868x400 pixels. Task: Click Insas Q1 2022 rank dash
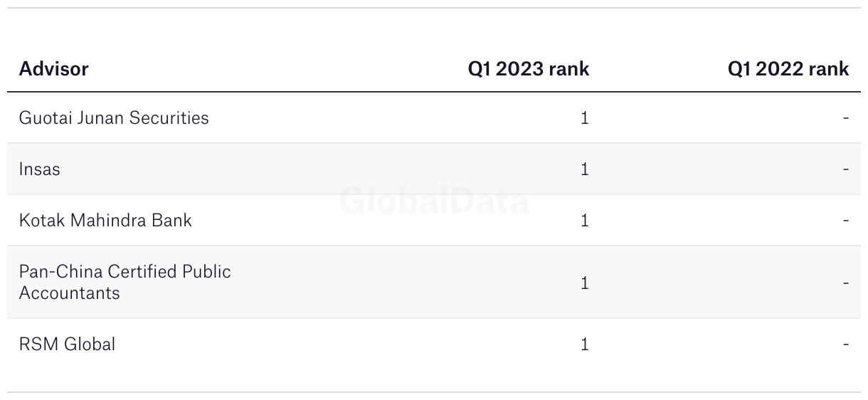pos(845,169)
